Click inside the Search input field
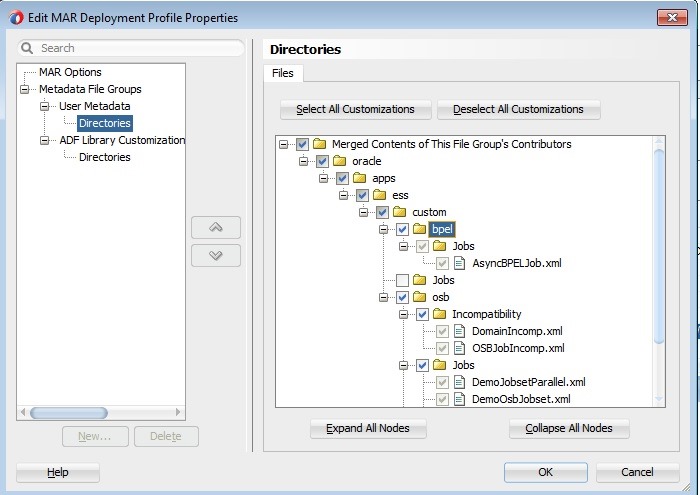The image size is (700, 495). (x=138, y=48)
